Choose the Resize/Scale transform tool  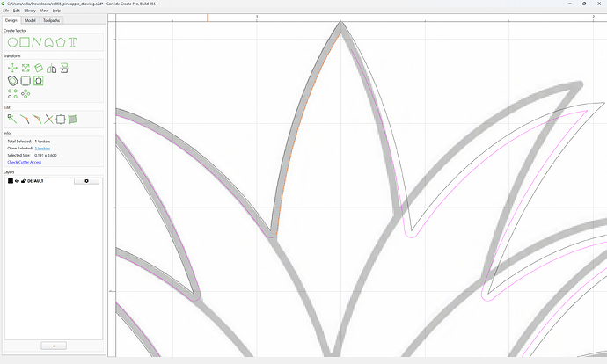pos(26,68)
